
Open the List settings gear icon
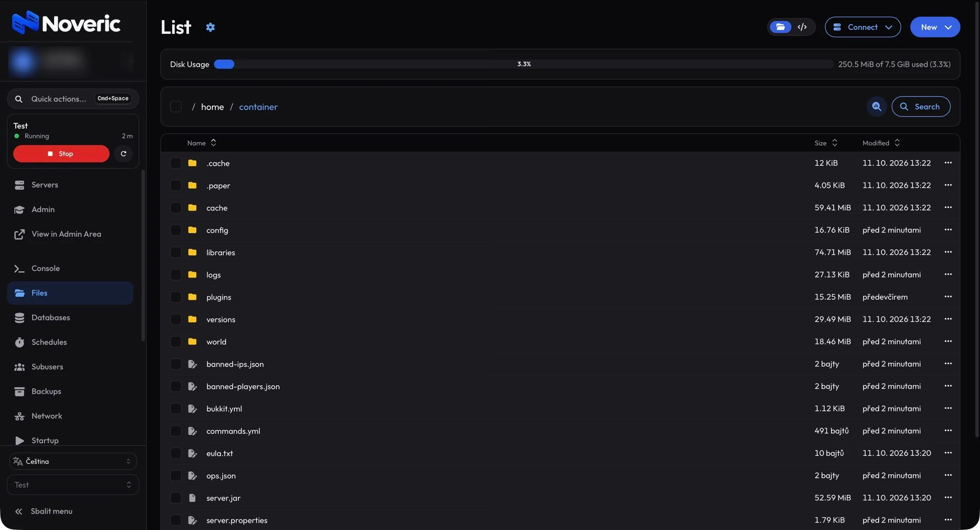click(x=210, y=27)
